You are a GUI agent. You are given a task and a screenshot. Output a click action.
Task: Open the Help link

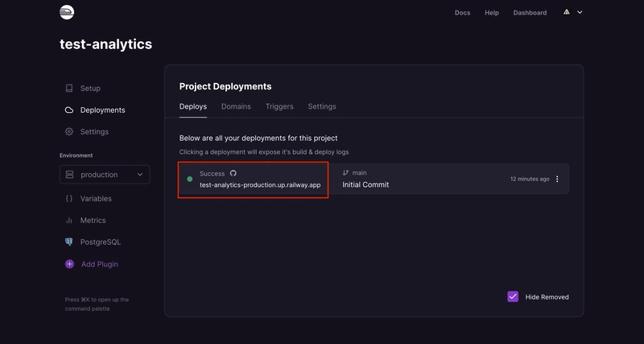[492, 13]
